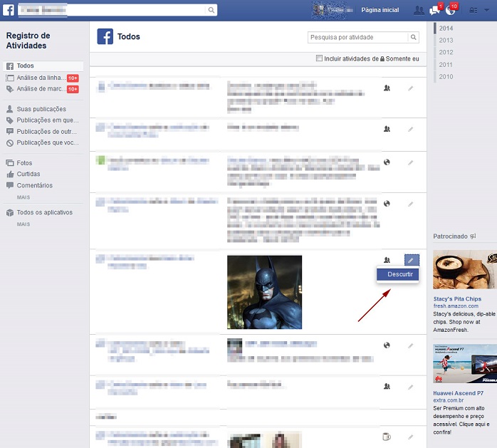
Task: Jump to year 2013
Action: [446, 41]
